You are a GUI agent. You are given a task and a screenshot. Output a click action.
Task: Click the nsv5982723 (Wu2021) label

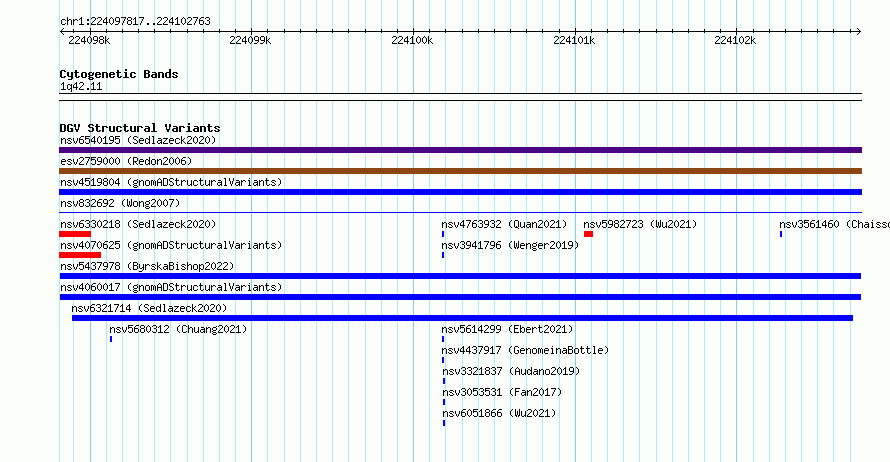640,224
